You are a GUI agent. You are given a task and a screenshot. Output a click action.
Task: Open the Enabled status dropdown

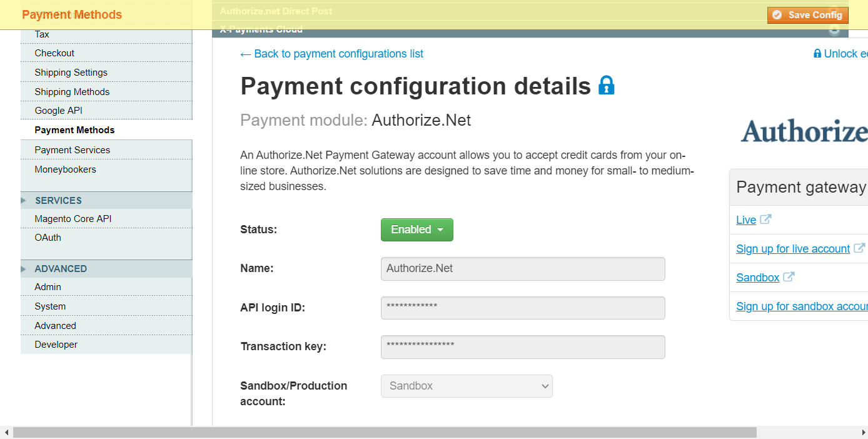pyautogui.click(x=417, y=230)
